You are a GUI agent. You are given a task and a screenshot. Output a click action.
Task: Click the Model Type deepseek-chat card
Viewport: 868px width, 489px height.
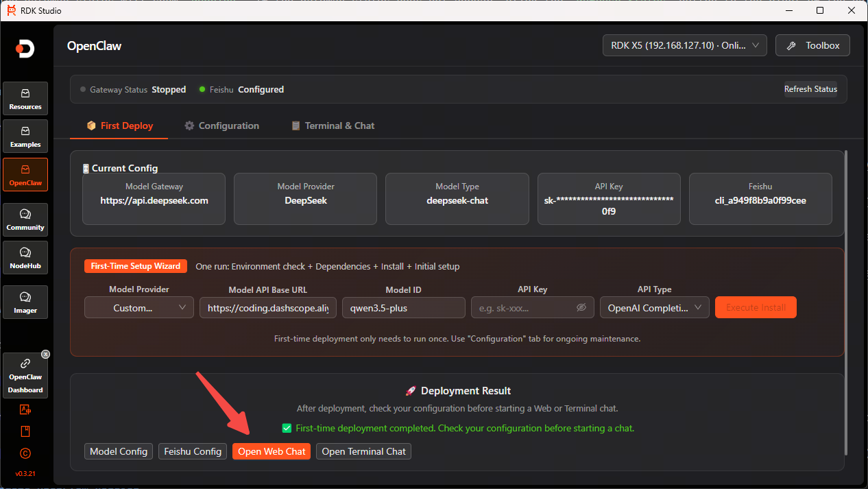(x=457, y=199)
